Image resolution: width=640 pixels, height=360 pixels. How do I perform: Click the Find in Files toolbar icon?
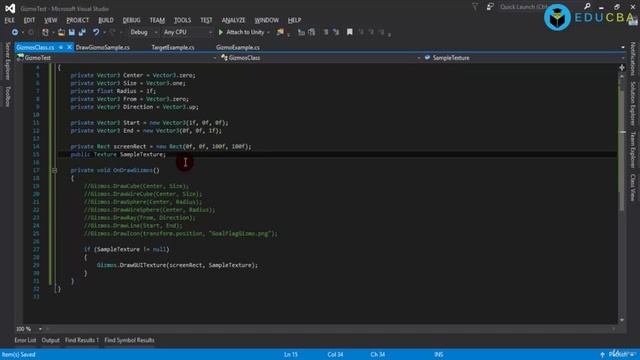point(280,32)
